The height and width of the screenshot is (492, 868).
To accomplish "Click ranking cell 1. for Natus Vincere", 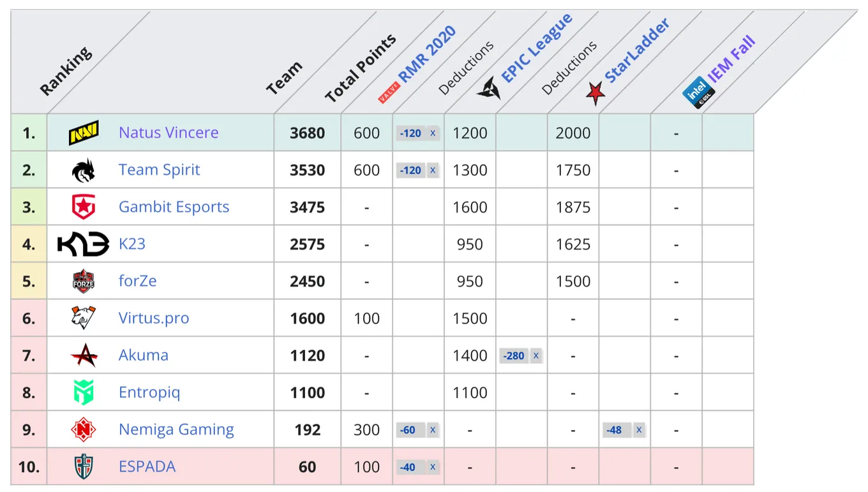I will pos(29,133).
